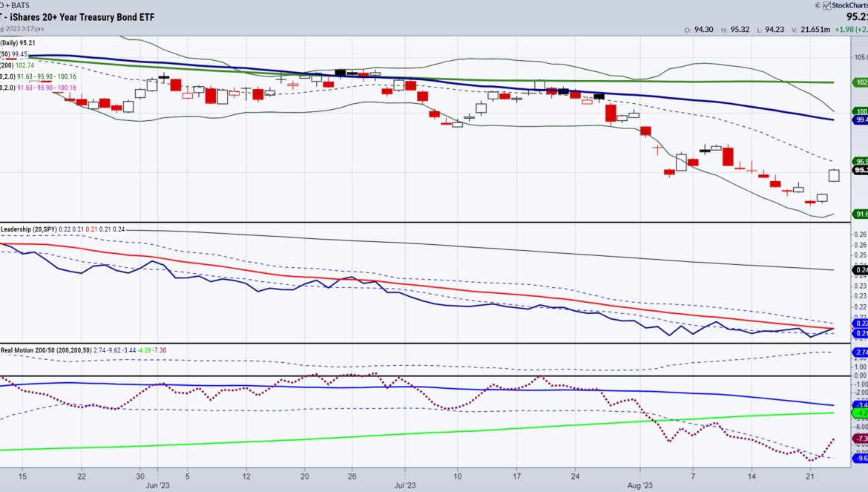Click the green +1.98 price change
Viewport: 868px width, 492px height.
(x=844, y=30)
